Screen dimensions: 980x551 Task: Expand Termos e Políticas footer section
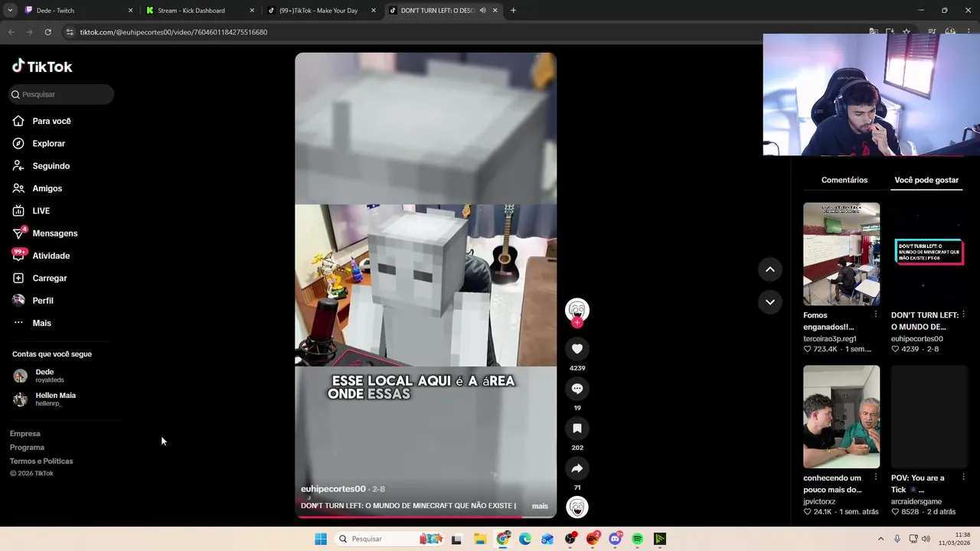(x=41, y=461)
